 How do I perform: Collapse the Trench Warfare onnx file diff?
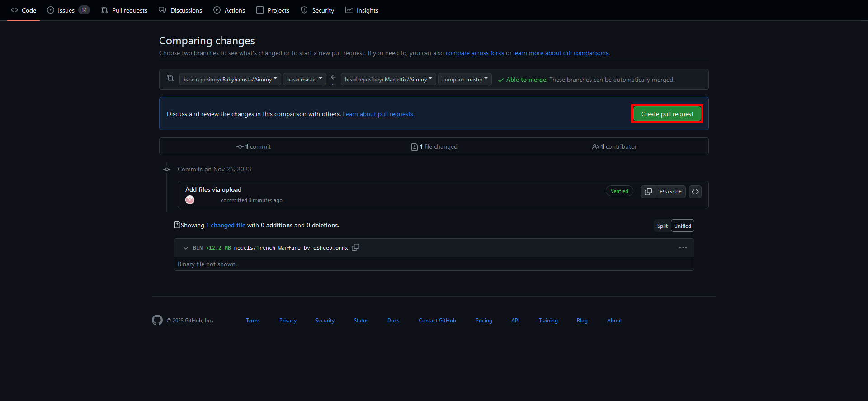186,248
